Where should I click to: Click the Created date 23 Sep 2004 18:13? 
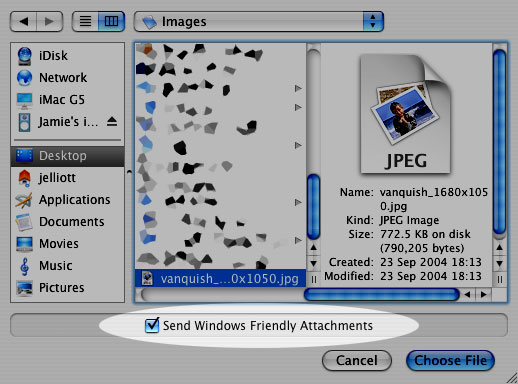[x=431, y=262]
